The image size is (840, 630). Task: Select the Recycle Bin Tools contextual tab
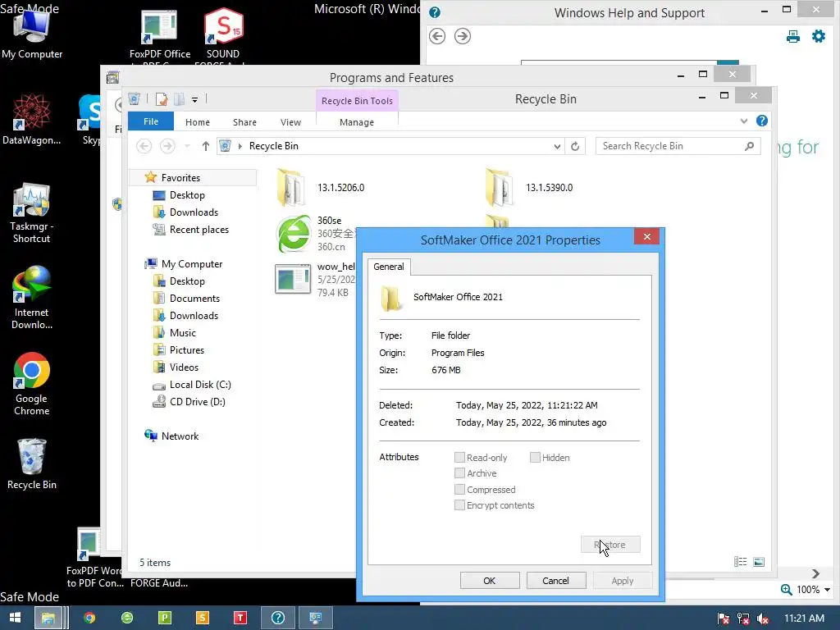pos(357,101)
